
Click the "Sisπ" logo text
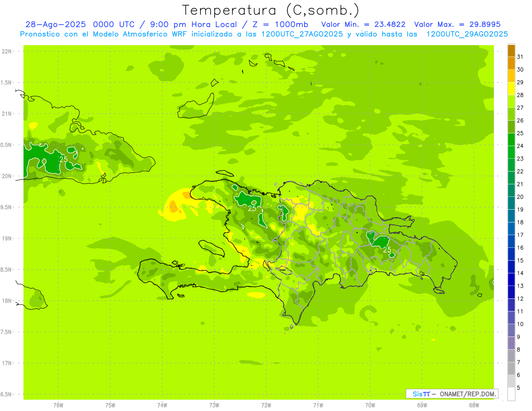tap(421, 394)
